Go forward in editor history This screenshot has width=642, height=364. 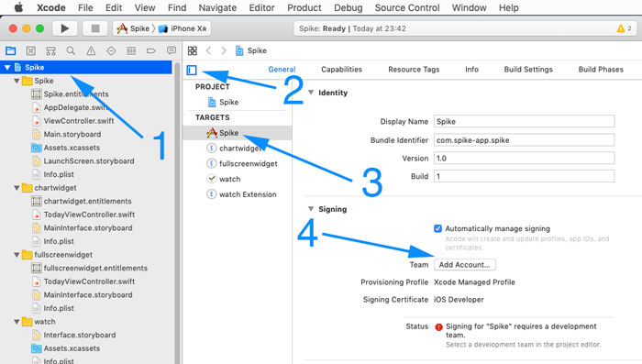pyautogui.click(x=224, y=50)
